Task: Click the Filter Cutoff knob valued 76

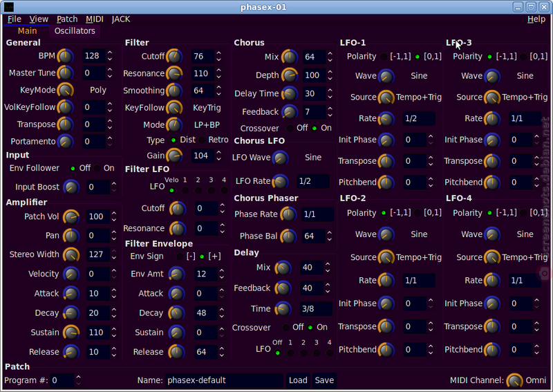Action: tap(174, 57)
